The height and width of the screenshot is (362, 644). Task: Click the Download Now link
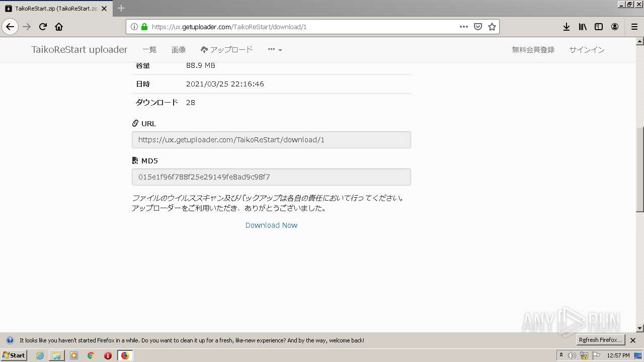[x=271, y=225]
